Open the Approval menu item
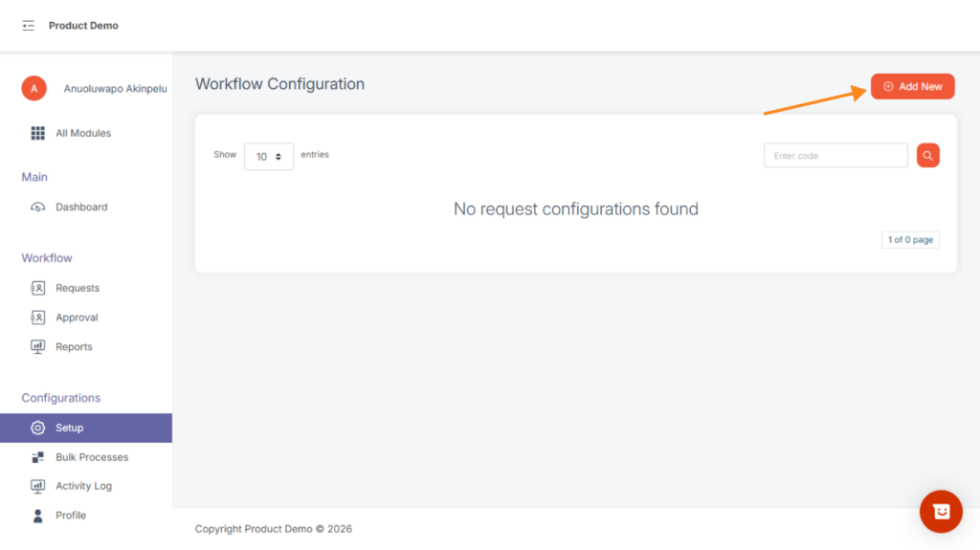980x550 pixels. [77, 318]
